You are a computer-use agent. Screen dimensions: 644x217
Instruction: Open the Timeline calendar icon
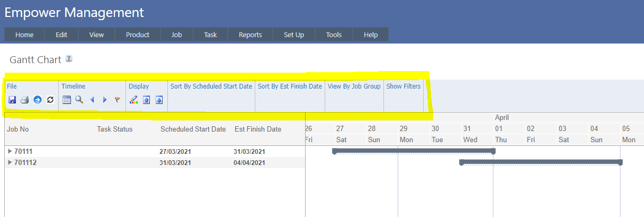point(67,100)
